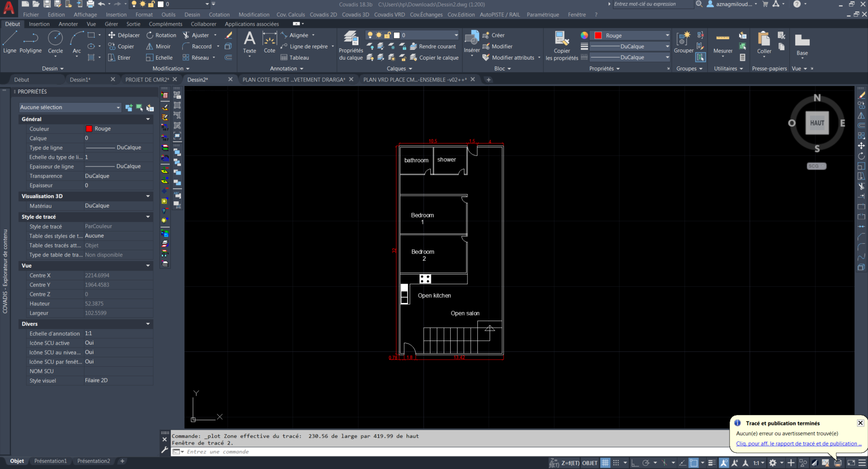Switch to the Annoter ribbon tab
Image resolution: width=868 pixels, height=469 pixels.
pos(68,24)
